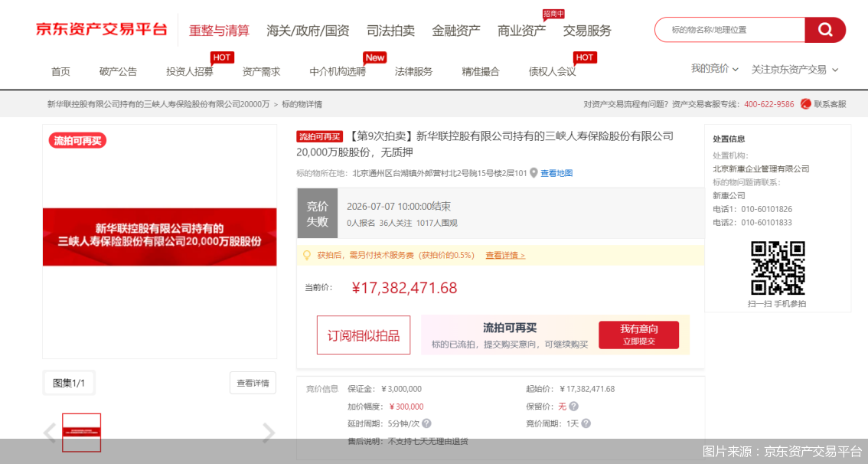Click the 北京新惠企业管理有限公司 text

click(761, 169)
